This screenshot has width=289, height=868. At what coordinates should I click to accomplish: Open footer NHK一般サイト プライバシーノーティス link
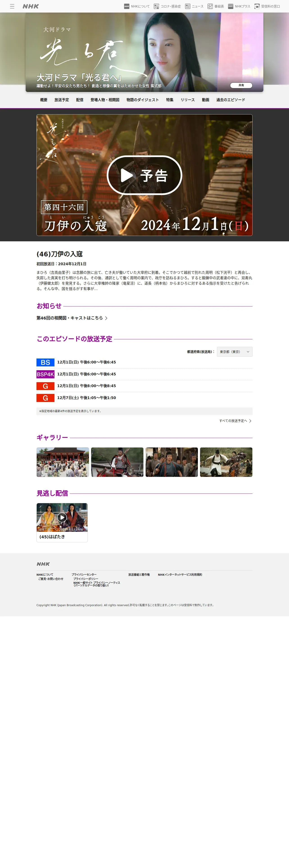[x=97, y=584]
